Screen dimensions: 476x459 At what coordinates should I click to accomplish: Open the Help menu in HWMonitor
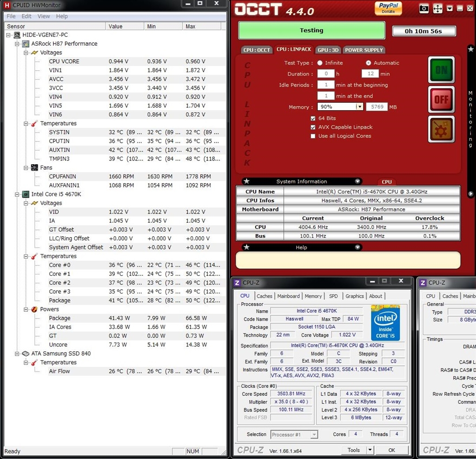click(62, 16)
